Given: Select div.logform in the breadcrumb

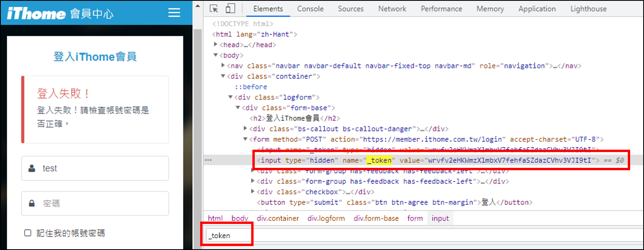Looking at the screenshot, I should tap(326, 218).
